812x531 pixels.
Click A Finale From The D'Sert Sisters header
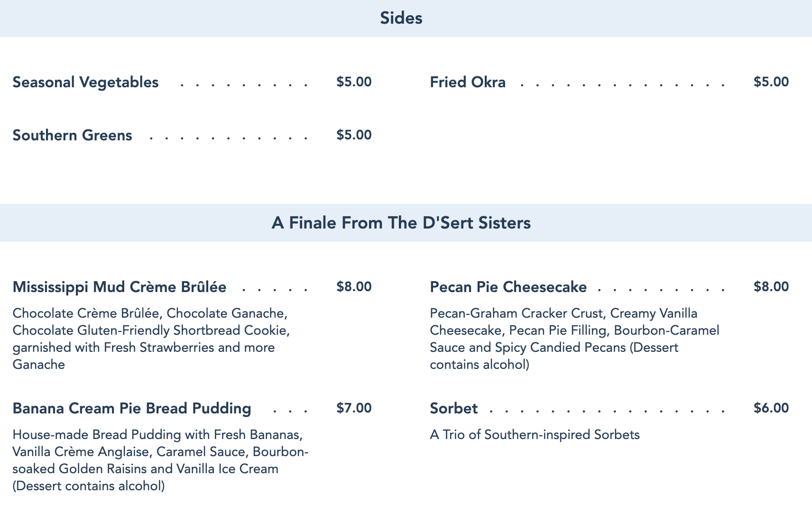point(401,222)
